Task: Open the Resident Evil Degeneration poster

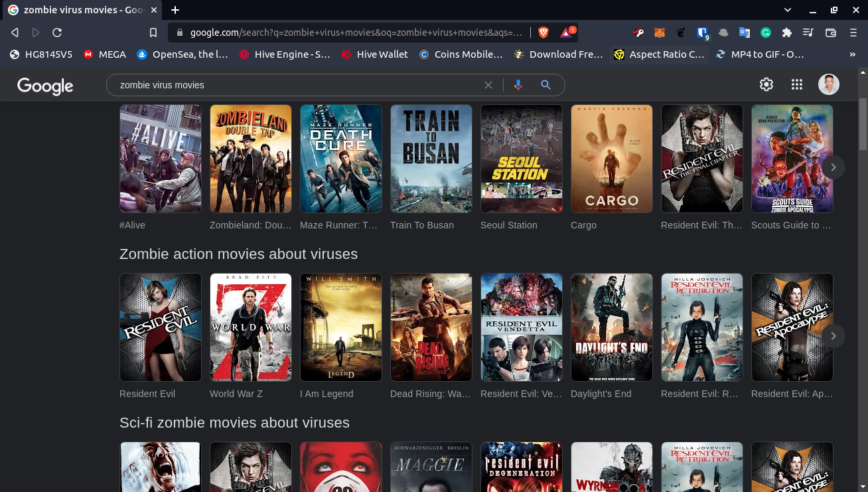Action: (522, 467)
